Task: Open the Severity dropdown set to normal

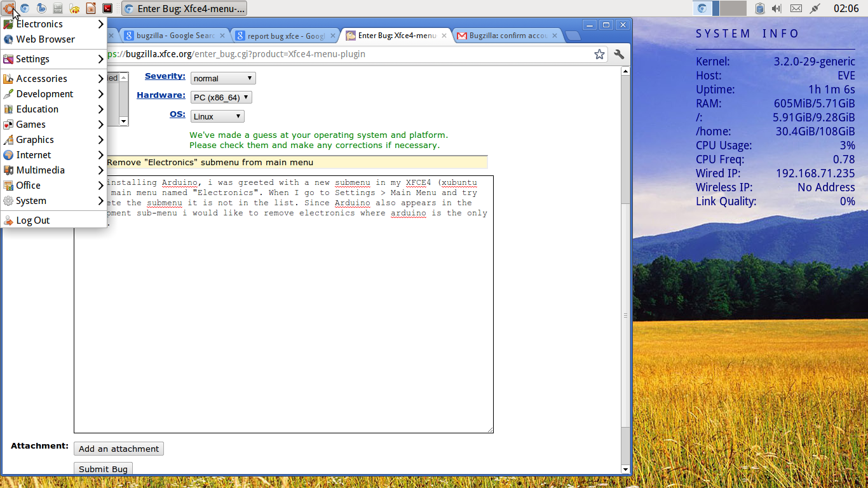Action: [x=223, y=78]
